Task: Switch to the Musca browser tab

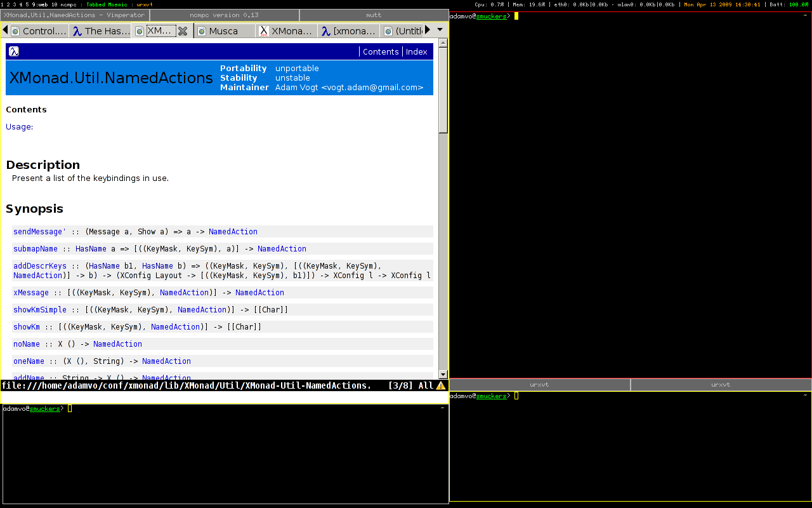Action: click(223, 31)
